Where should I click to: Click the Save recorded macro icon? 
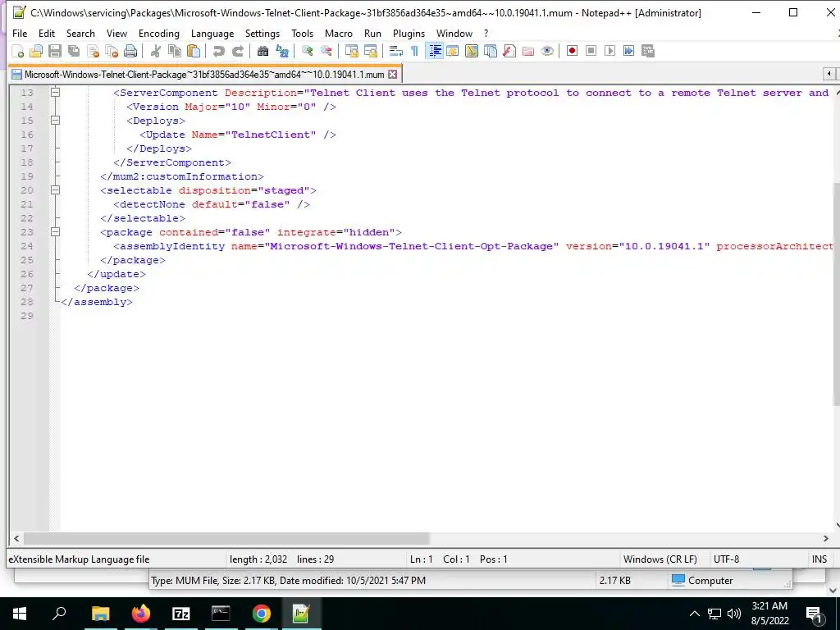(x=648, y=51)
